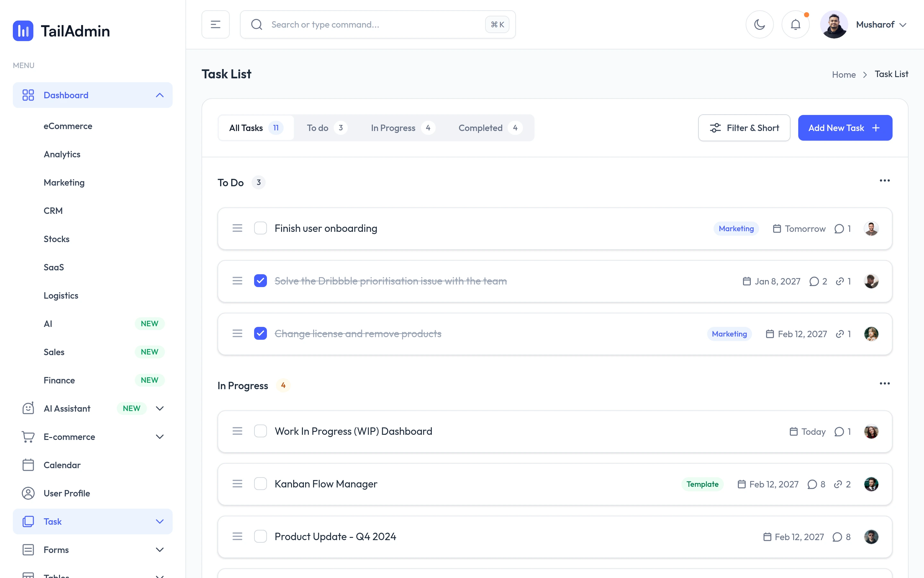Uncheck Solve the Dribbble prioritisation checkbox
The height and width of the screenshot is (578, 924).
(261, 281)
